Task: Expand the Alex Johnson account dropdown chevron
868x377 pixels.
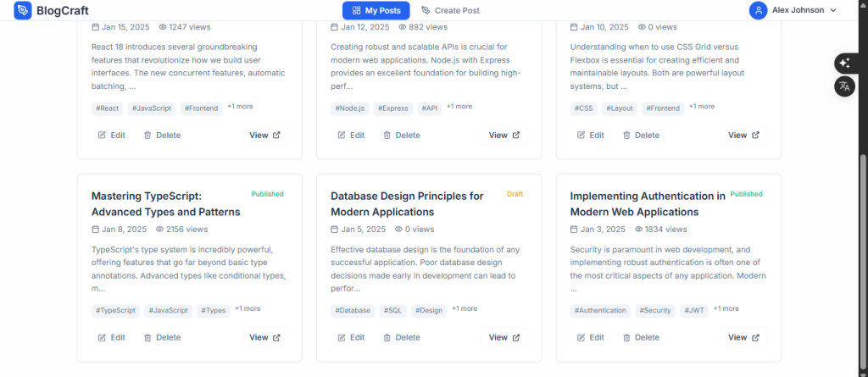Action: (x=832, y=10)
